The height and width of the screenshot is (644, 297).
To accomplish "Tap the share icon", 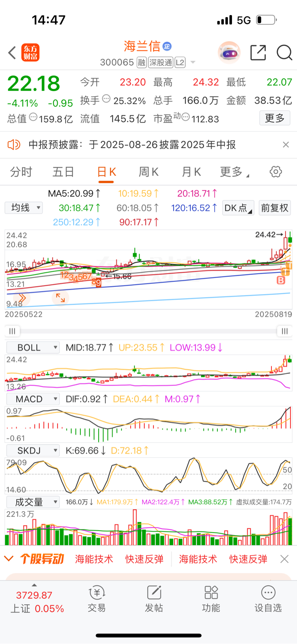I will pyautogui.click(x=258, y=53).
